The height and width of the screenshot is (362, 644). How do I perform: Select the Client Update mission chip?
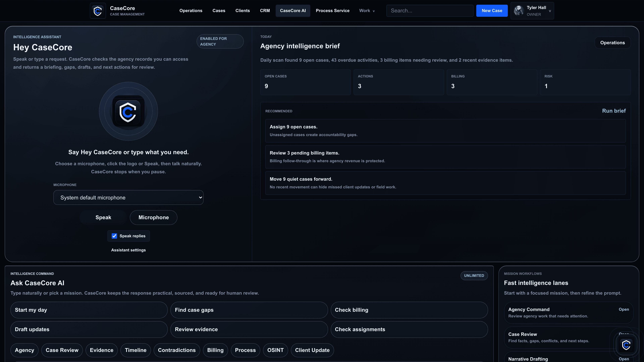coord(312,350)
